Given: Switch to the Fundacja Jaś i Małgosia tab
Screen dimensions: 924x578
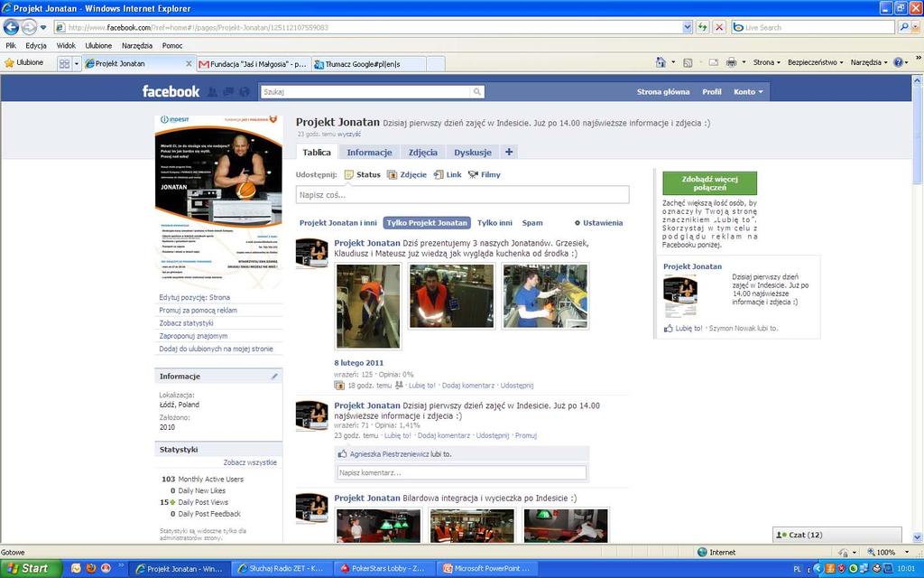Looking at the screenshot, I should pos(253,64).
